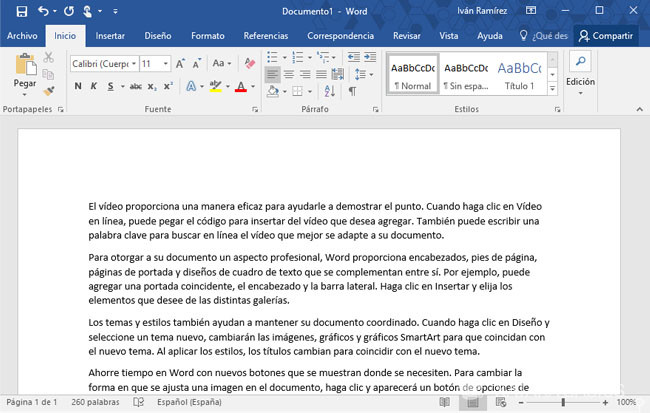The width and height of the screenshot is (650, 413).
Task: Click the Cut scissors icon
Action: (x=49, y=57)
